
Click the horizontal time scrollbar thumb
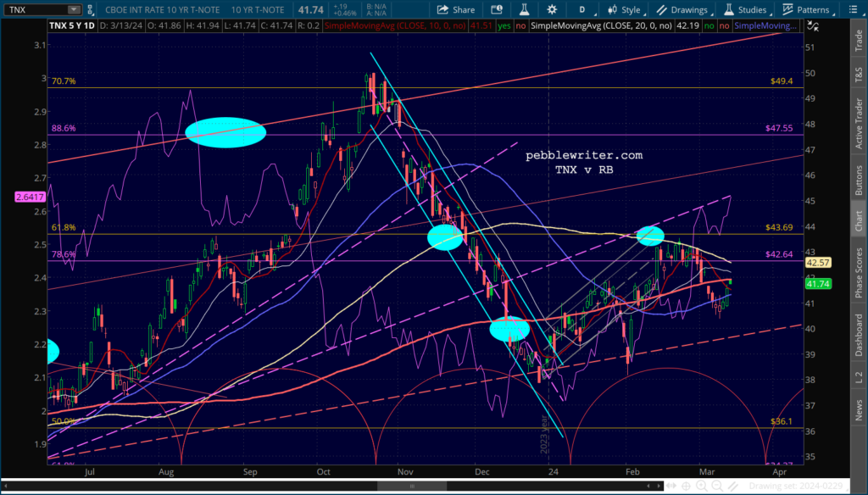coord(412,487)
